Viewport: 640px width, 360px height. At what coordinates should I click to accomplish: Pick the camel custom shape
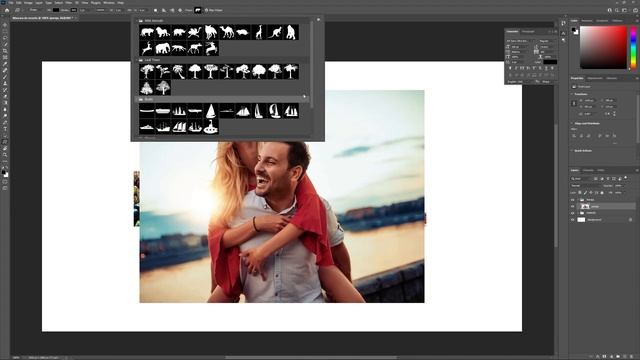click(227, 32)
